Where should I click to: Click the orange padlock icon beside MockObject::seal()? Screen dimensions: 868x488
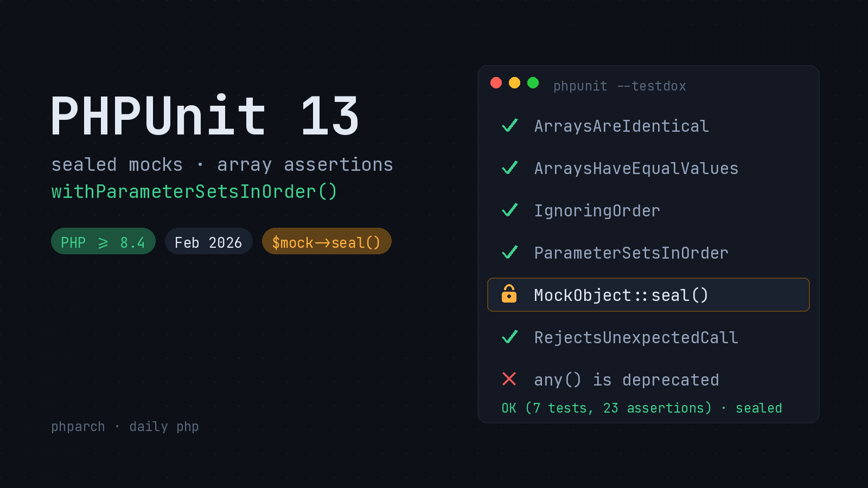509,294
